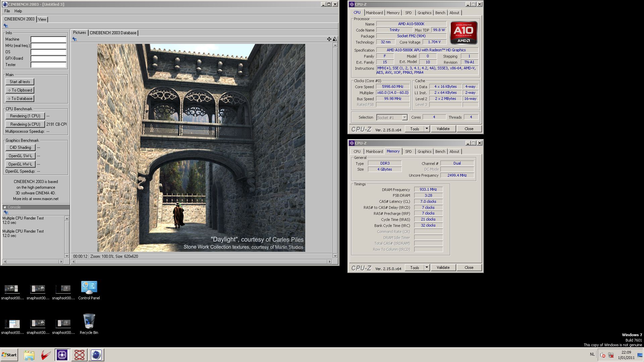Click the CPU-Z chip icon in the taskbar
The width and height of the screenshot is (644, 362).
point(62,355)
